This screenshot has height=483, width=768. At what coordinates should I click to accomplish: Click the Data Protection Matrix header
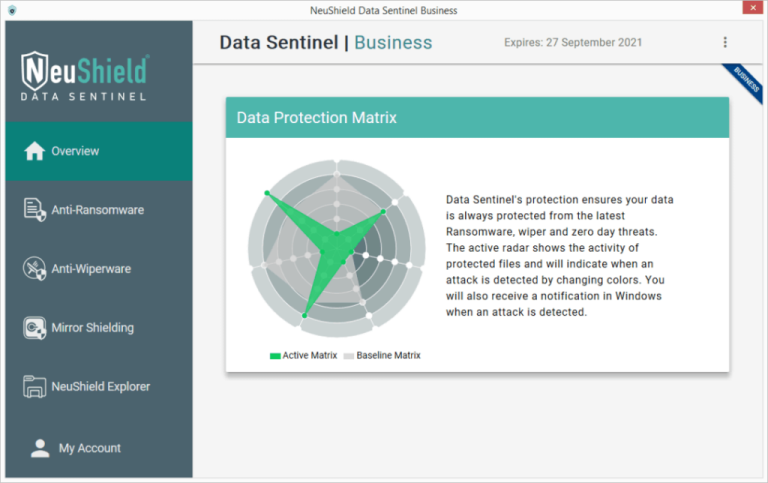(x=477, y=118)
